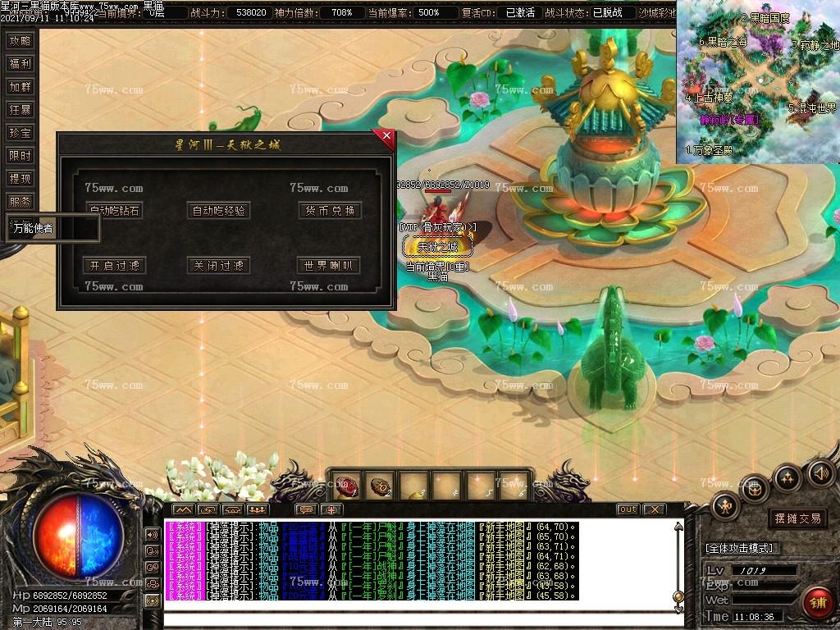This screenshot has height=630, width=840.
Task: Select quick slot 4
Action: coord(446,486)
